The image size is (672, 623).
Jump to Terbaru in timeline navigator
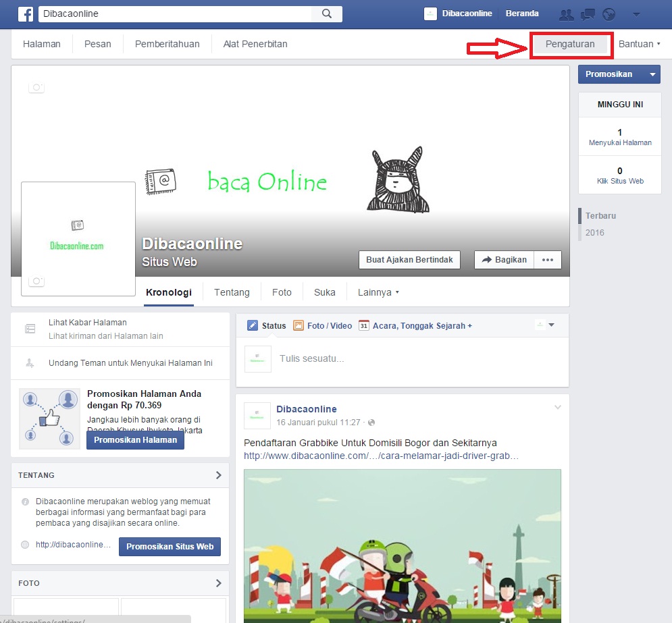tap(600, 216)
